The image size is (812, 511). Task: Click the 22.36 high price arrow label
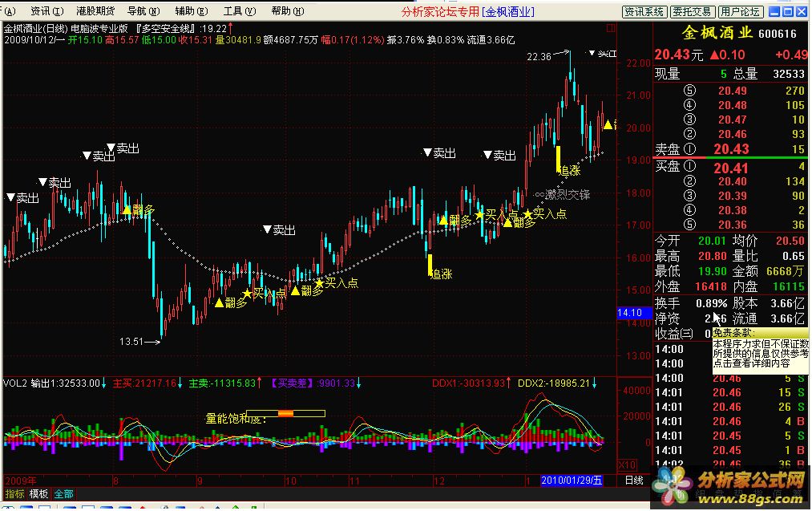tap(548, 55)
